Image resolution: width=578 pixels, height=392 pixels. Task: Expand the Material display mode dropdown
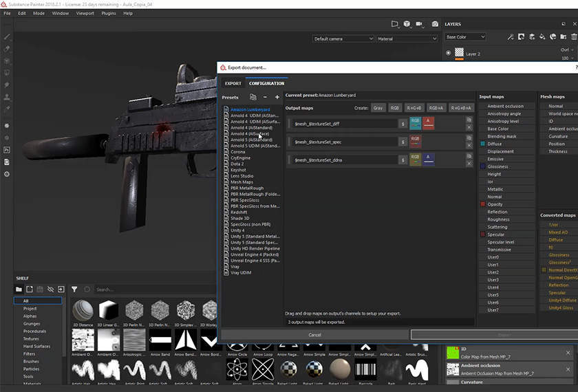pos(407,39)
